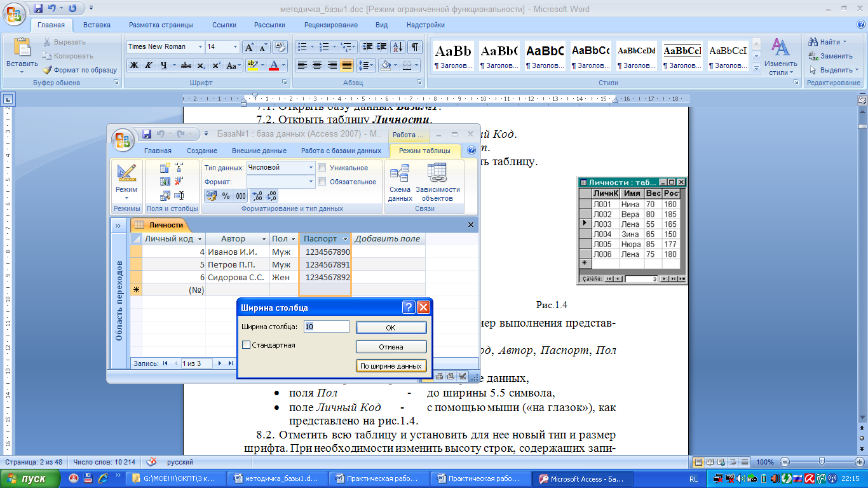Image resolution: width=868 pixels, height=488 pixels.
Task: Open font color picker in Word ribbon
Action: tap(284, 65)
